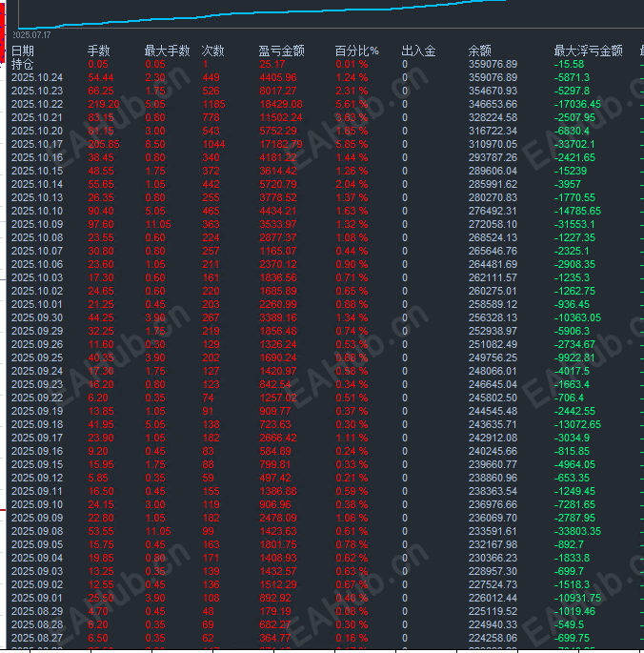Click the 百分比% column header

click(356, 51)
